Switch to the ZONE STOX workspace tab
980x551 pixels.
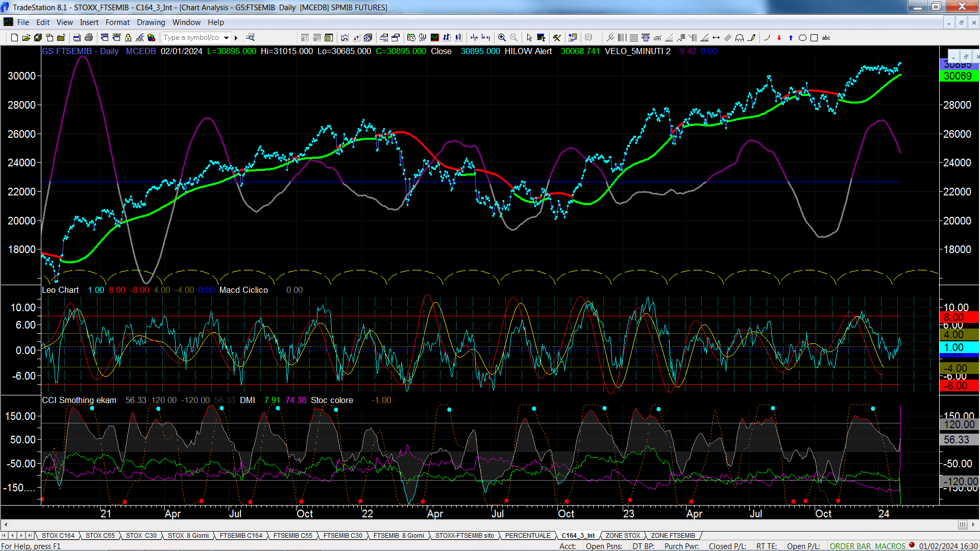click(623, 536)
